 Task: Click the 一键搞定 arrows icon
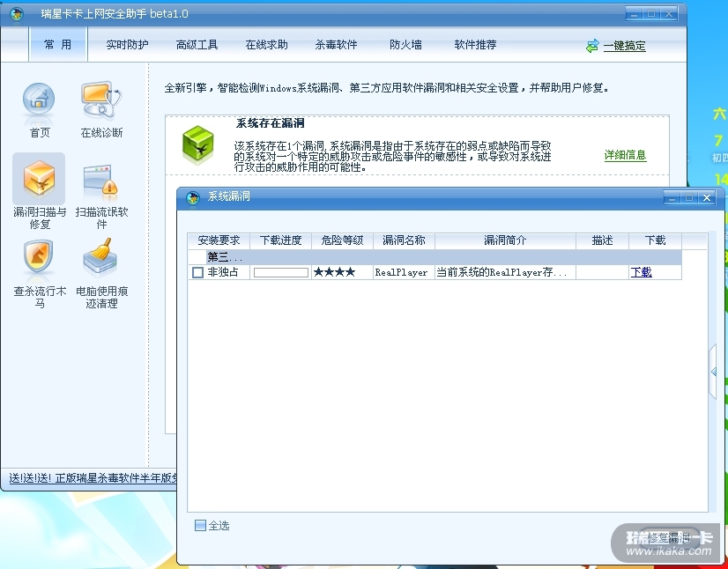coord(592,46)
